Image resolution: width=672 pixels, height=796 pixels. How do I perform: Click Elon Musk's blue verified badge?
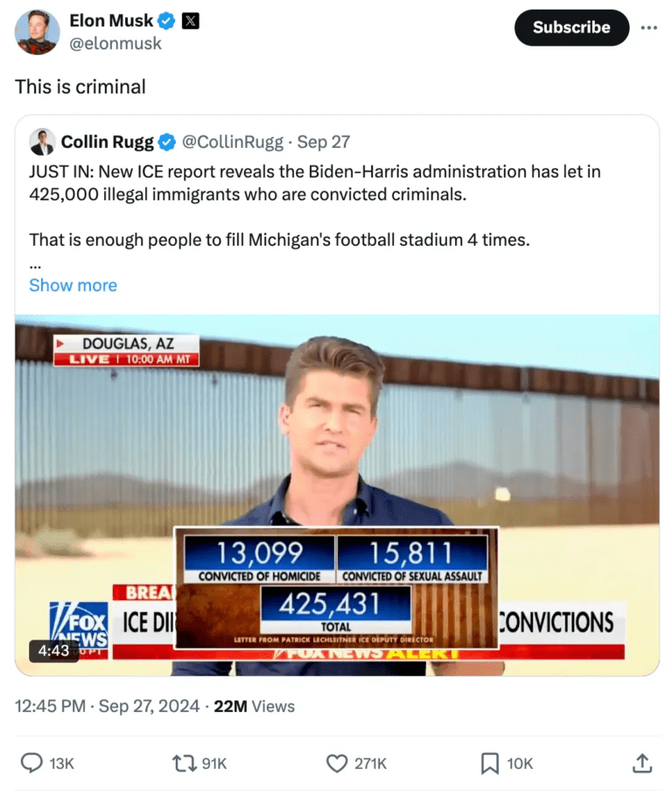166,21
